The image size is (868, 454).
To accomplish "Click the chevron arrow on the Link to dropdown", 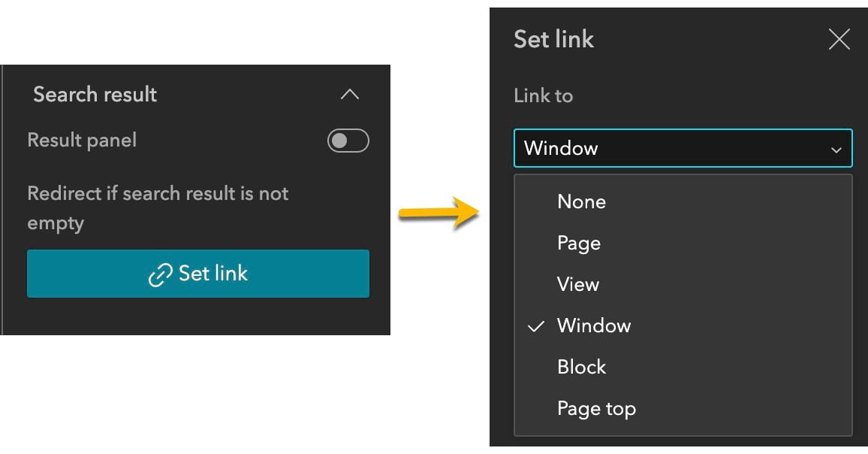I will [837, 148].
